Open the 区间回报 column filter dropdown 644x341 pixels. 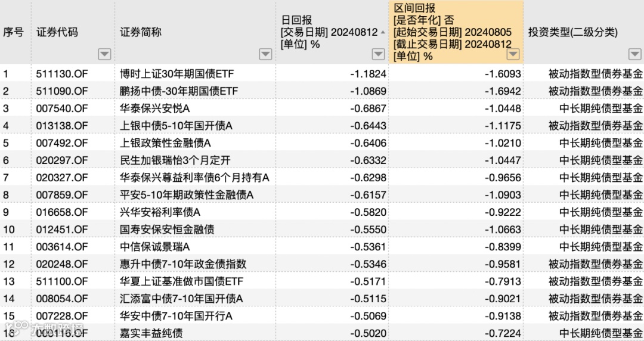click(x=513, y=54)
